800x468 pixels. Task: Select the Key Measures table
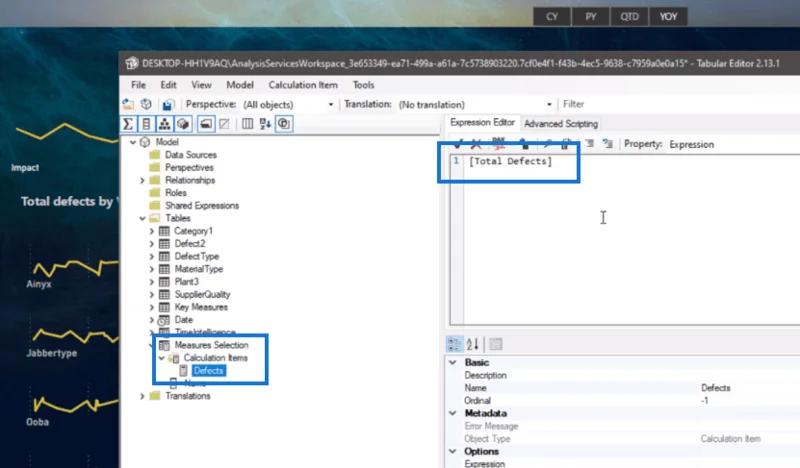pyautogui.click(x=201, y=307)
